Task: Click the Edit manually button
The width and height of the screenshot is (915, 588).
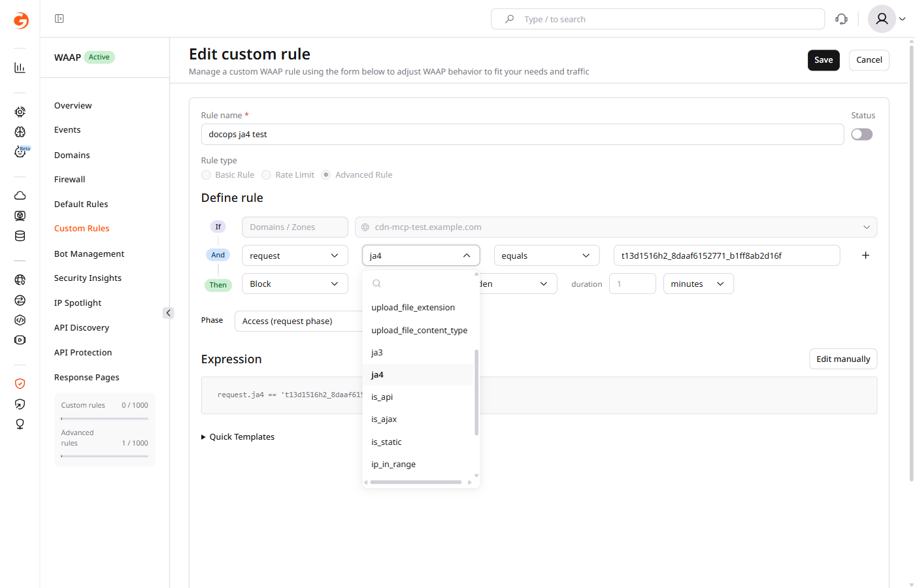Action: (x=843, y=359)
